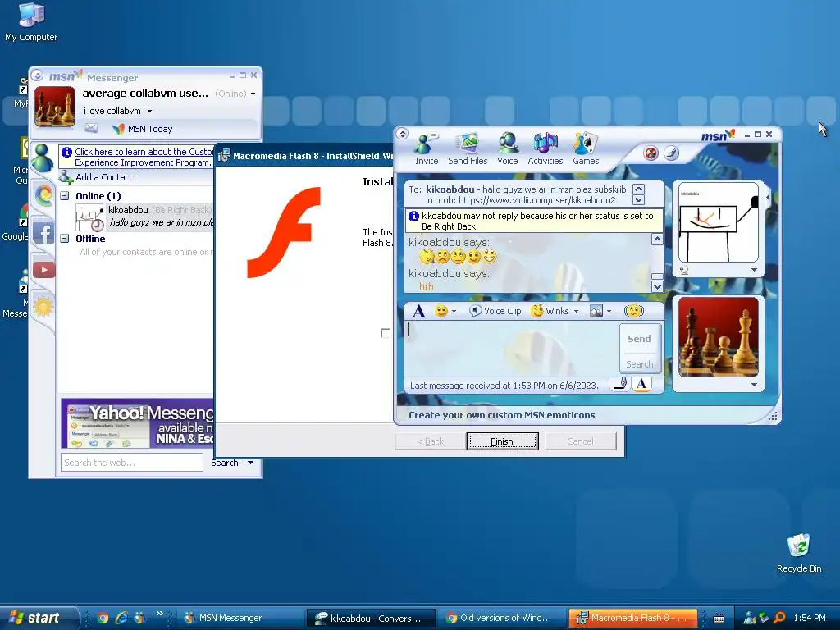Click the Yahoo! Messenger ad banner
This screenshot has height=630, width=840.
pos(137,423)
